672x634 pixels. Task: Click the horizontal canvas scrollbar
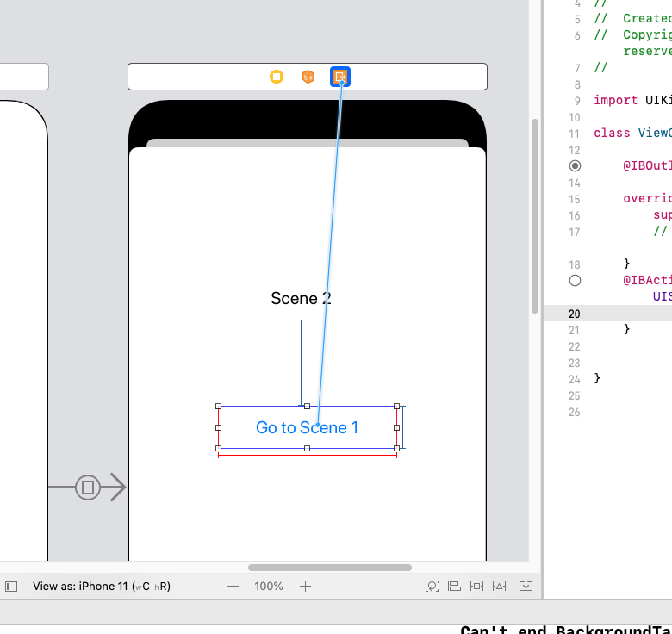tap(329, 568)
